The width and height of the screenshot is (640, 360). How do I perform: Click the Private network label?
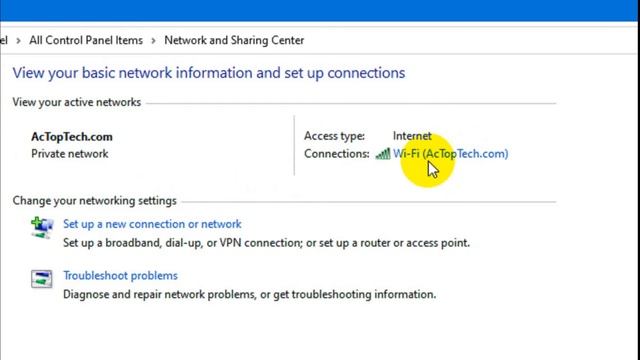pos(70,154)
